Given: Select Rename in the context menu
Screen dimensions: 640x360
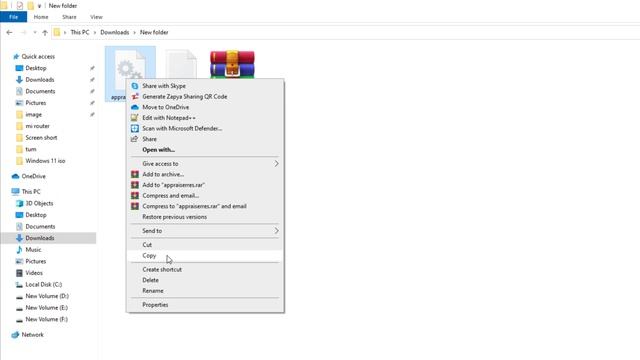Looking at the screenshot, I should pyautogui.click(x=205, y=291).
